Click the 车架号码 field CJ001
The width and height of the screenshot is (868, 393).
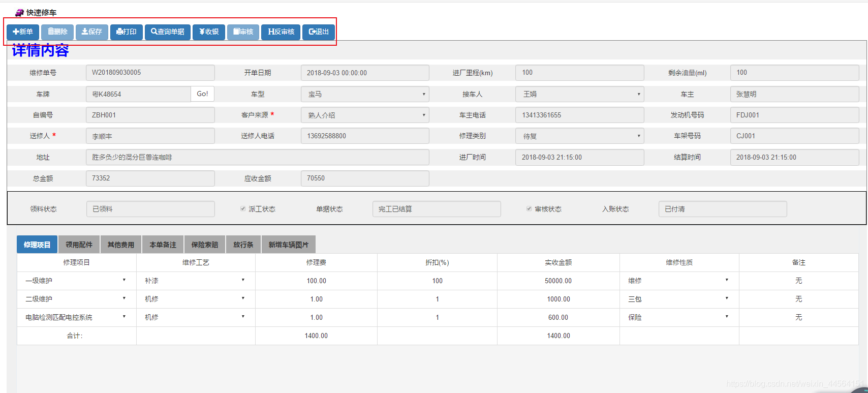point(795,136)
